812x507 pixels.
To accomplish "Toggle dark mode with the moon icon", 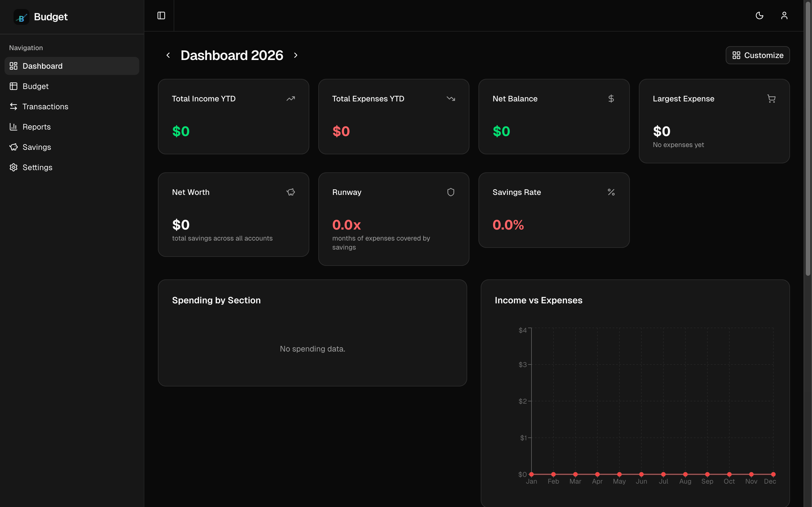I will 759,15.
